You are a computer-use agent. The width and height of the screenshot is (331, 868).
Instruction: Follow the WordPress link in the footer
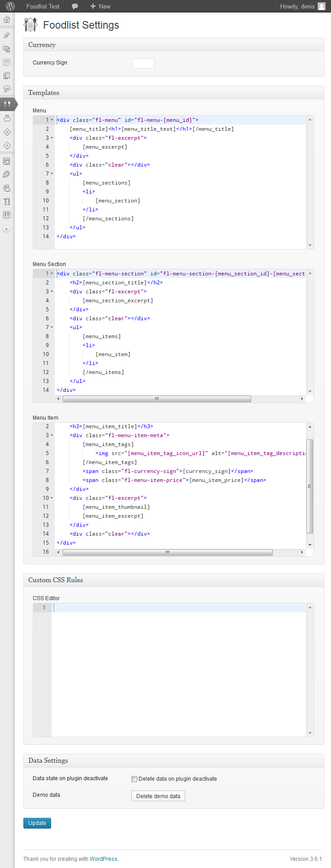click(104, 859)
